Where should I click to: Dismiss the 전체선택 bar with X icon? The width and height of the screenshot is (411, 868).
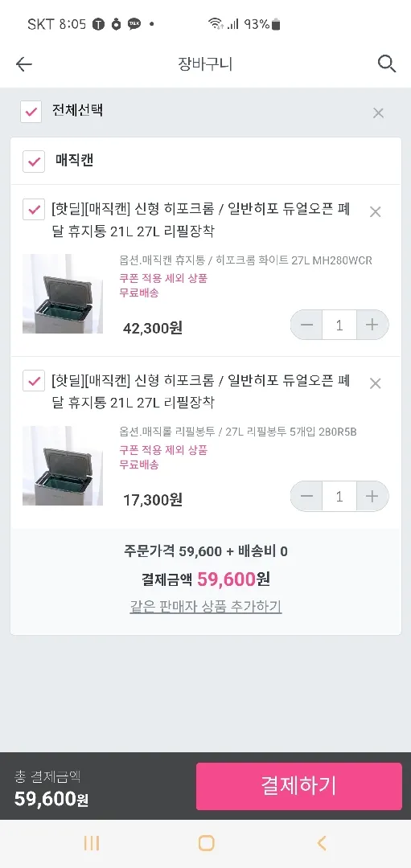point(378,113)
